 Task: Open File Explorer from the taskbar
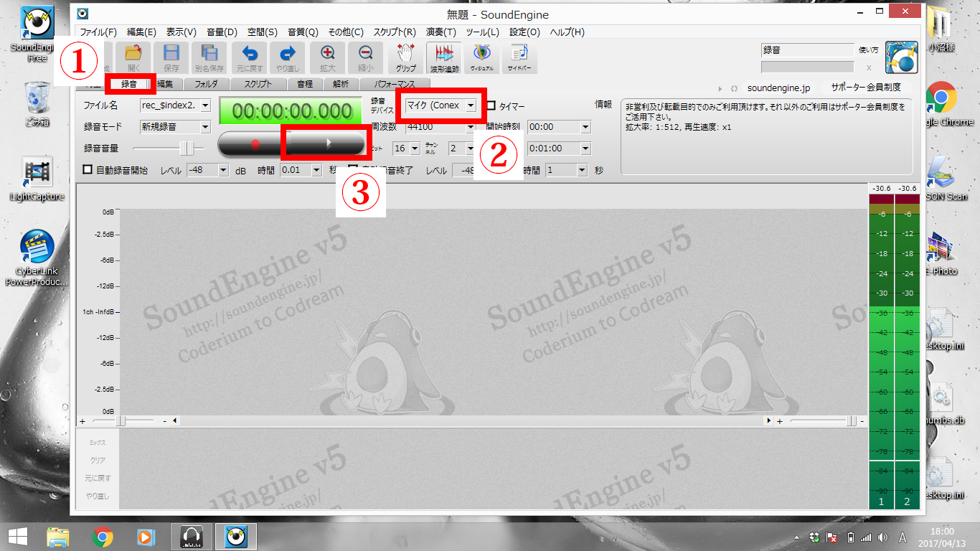[57, 536]
